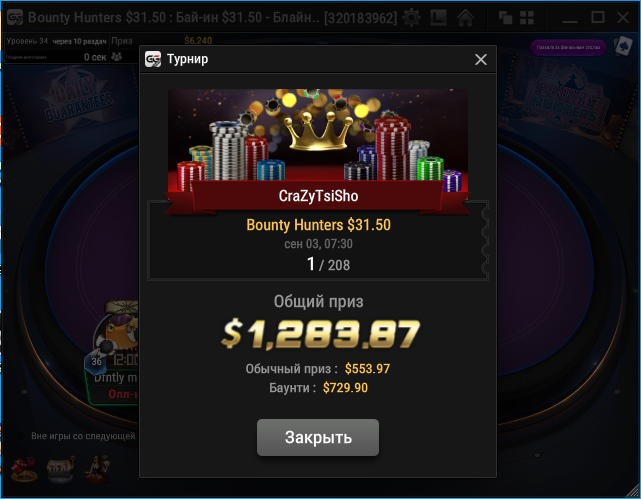Click the home lobby icon
641x499 pixels.
coord(465,18)
